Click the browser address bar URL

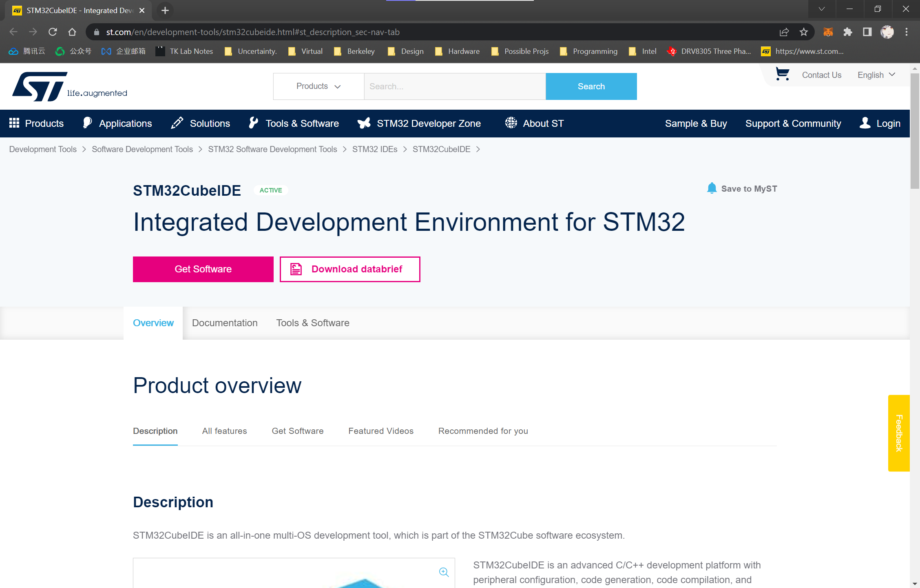coord(253,32)
